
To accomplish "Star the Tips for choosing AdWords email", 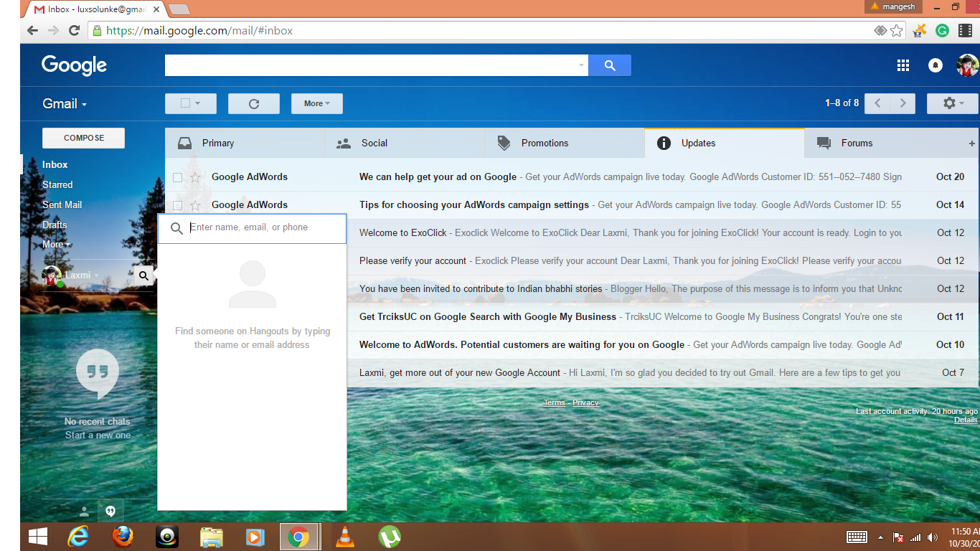I will (195, 205).
